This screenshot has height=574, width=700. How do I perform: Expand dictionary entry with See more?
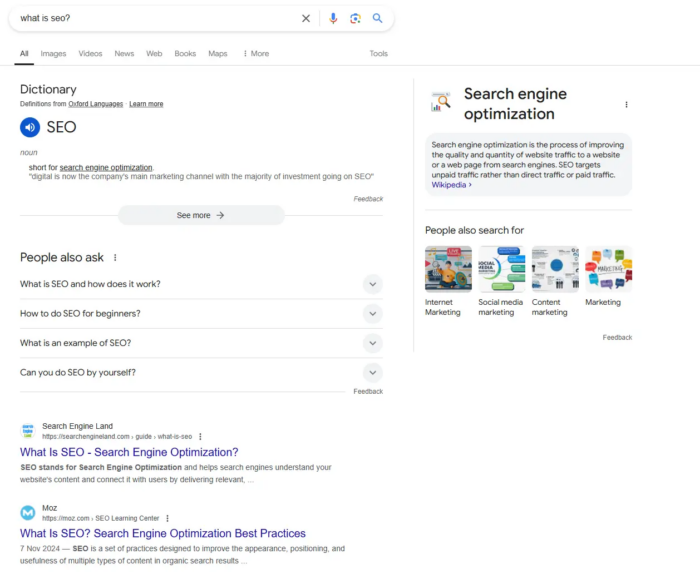click(201, 215)
